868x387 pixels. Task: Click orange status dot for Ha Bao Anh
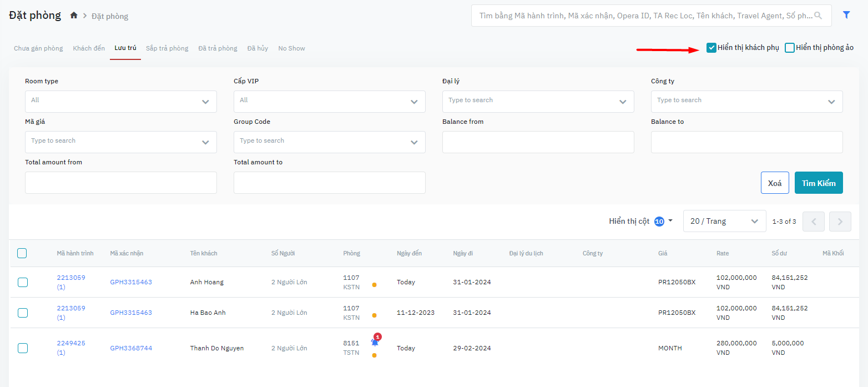click(x=374, y=315)
